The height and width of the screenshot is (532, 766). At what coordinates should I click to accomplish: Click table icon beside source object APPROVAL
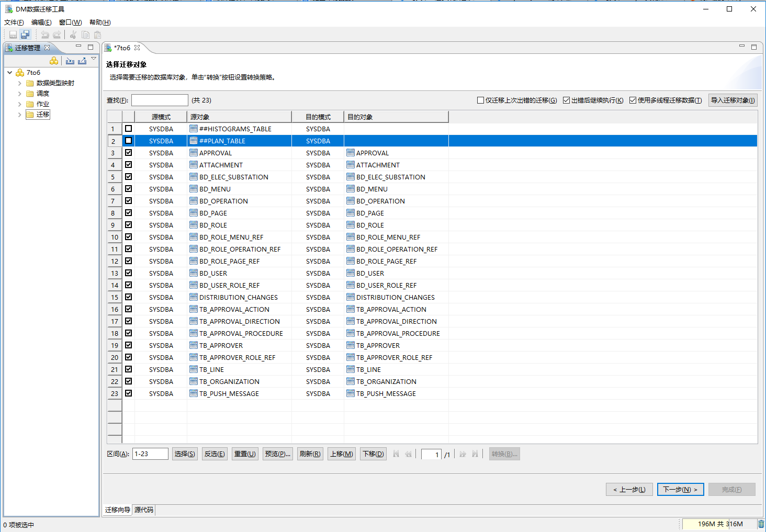(x=194, y=153)
